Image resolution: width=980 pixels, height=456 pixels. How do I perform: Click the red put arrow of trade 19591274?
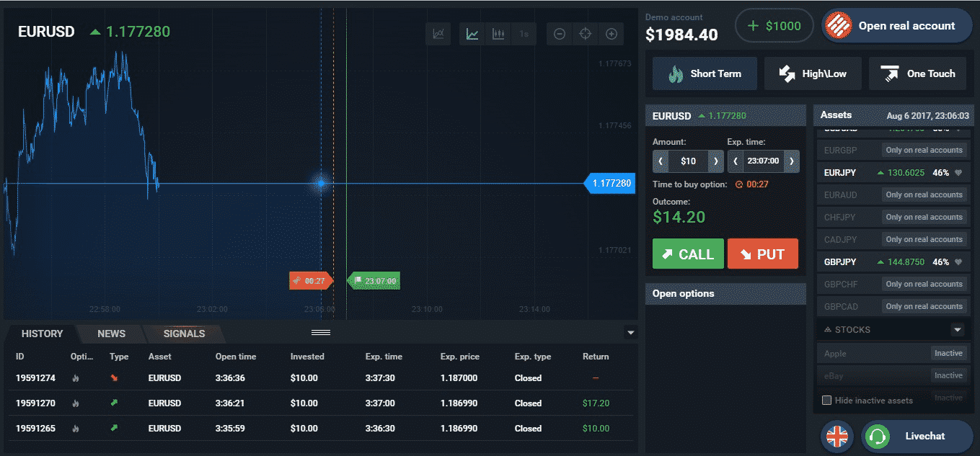click(x=113, y=377)
